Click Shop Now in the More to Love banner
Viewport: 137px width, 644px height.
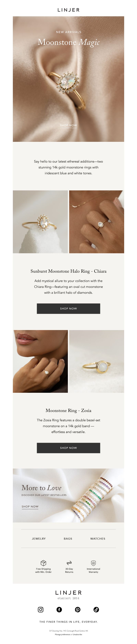coord(30,506)
